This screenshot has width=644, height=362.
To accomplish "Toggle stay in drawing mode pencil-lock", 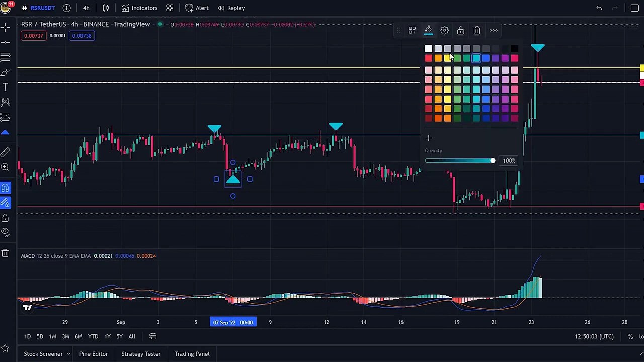I will pos(5,203).
